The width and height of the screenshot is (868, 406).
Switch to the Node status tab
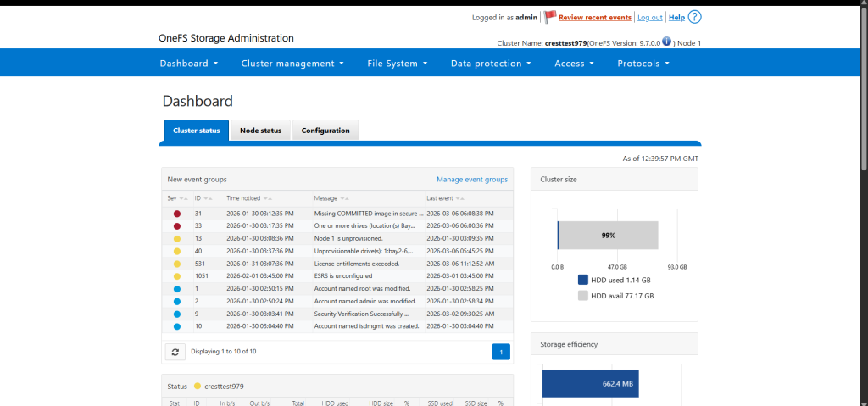point(261,131)
